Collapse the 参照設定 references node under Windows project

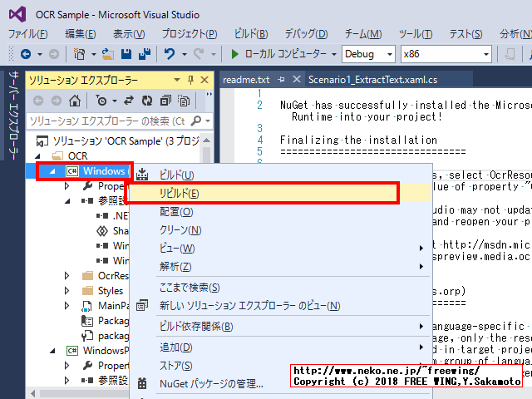pyautogui.click(x=67, y=201)
